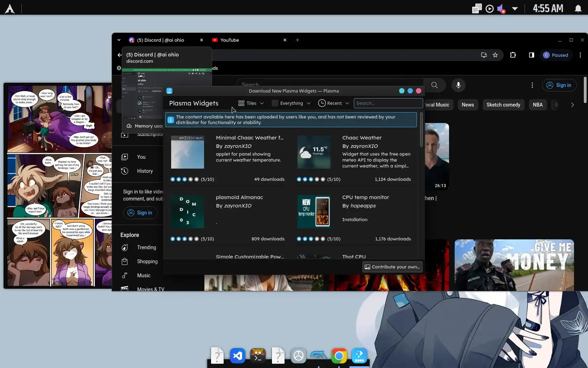Open the plasmoid Almanac widget thumbnail
The width and height of the screenshot is (588, 368).
pos(188,212)
